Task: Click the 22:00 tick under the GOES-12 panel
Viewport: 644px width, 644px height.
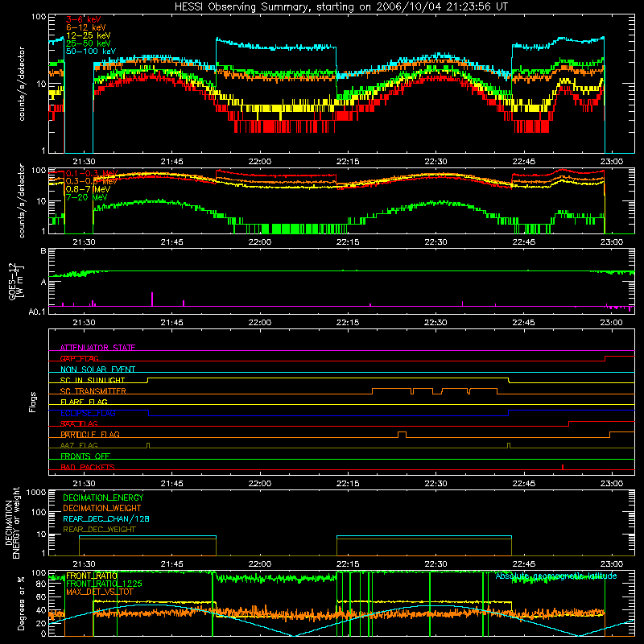Action: (x=259, y=323)
